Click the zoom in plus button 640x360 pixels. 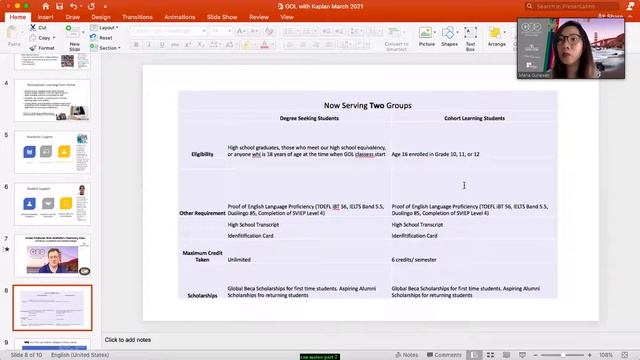click(x=590, y=355)
